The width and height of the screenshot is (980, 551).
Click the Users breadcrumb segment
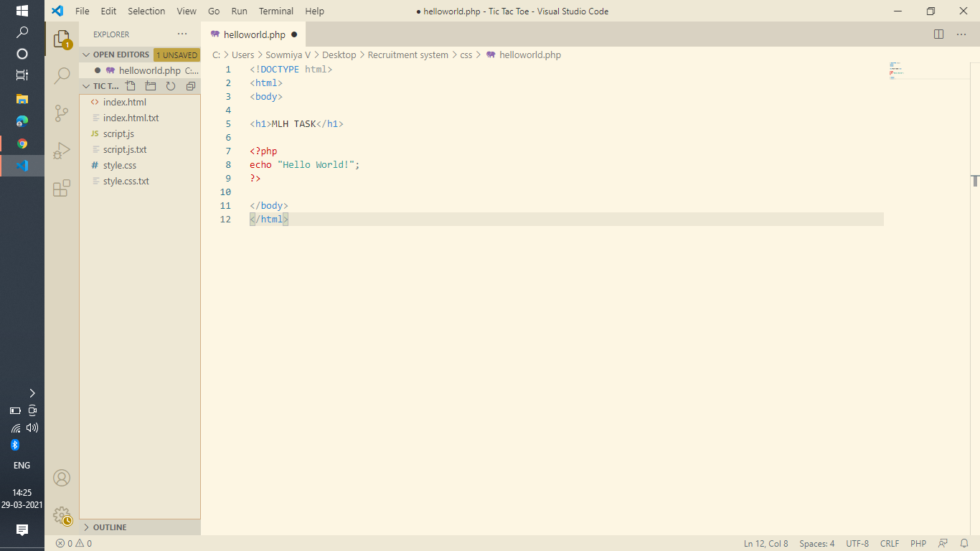[242, 55]
